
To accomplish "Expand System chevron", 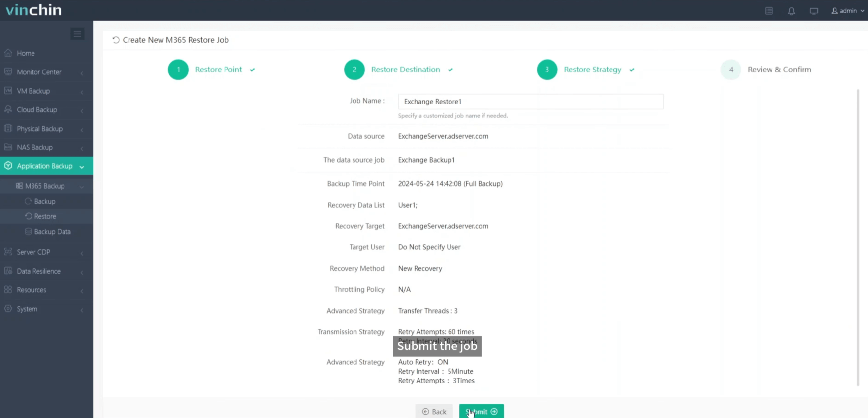I will 82,310.
